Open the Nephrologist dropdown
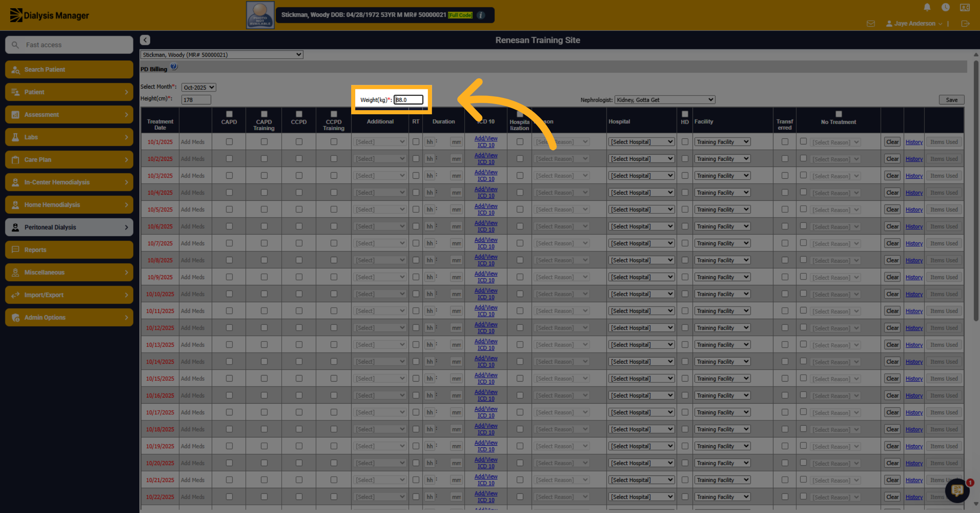Image resolution: width=980 pixels, height=513 pixels. [x=664, y=100]
